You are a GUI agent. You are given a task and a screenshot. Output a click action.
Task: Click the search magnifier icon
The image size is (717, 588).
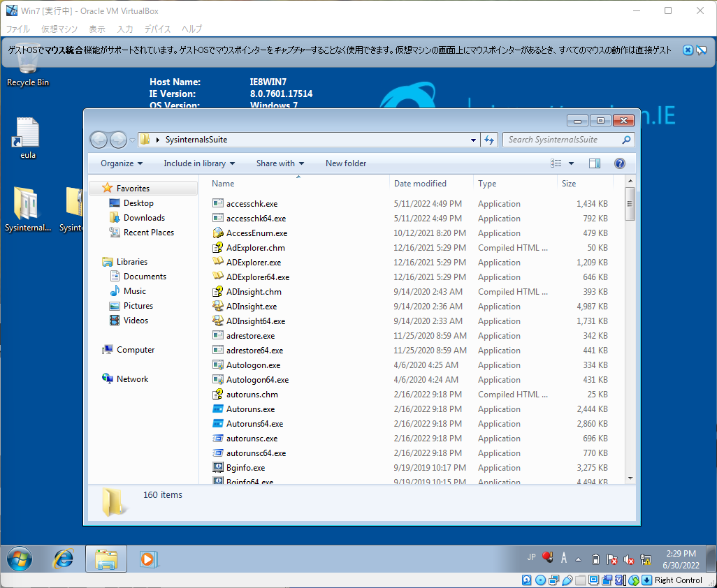coord(626,140)
